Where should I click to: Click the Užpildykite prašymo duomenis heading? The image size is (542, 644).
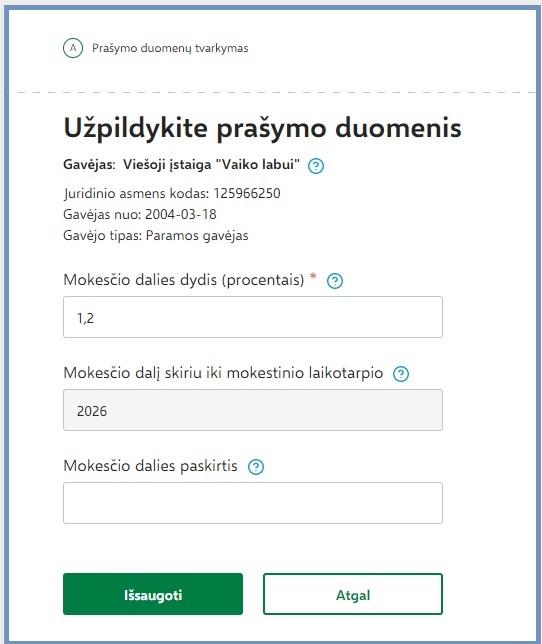262,129
